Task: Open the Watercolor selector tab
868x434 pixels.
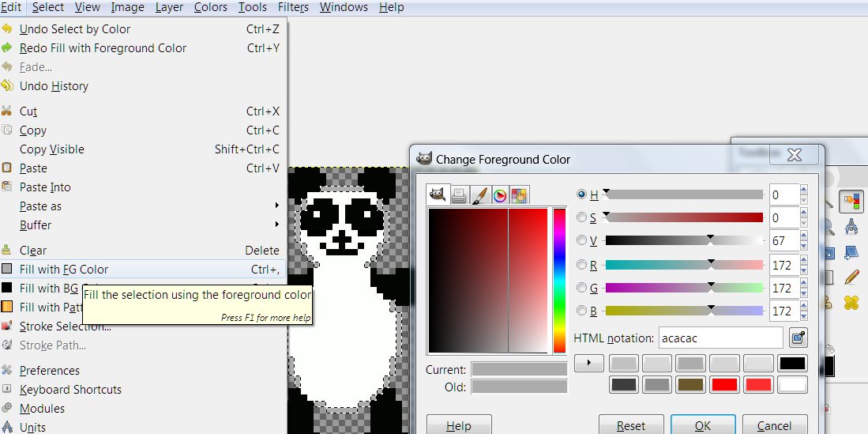Action: (479, 195)
